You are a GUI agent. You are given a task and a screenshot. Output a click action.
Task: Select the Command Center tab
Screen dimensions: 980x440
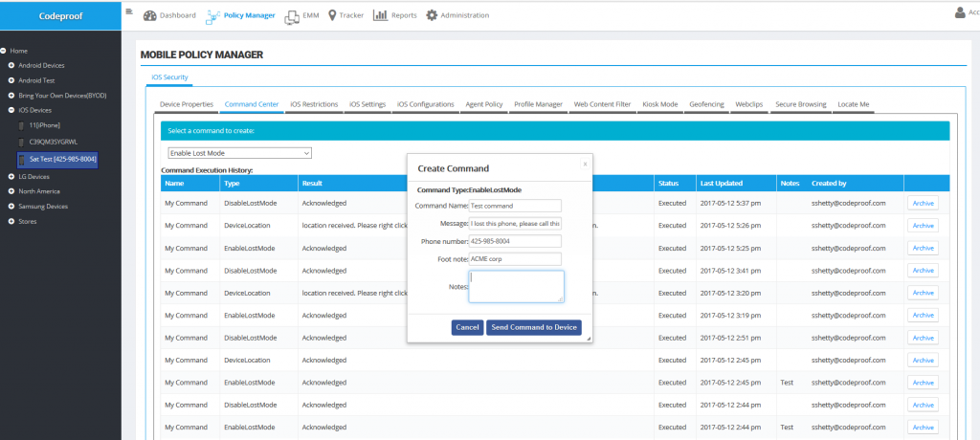tap(252, 104)
